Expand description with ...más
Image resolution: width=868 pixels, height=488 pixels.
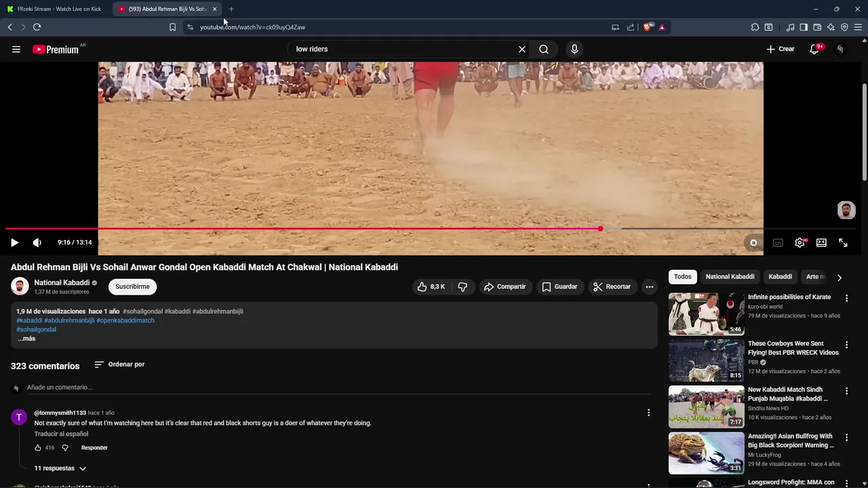pyautogui.click(x=26, y=338)
